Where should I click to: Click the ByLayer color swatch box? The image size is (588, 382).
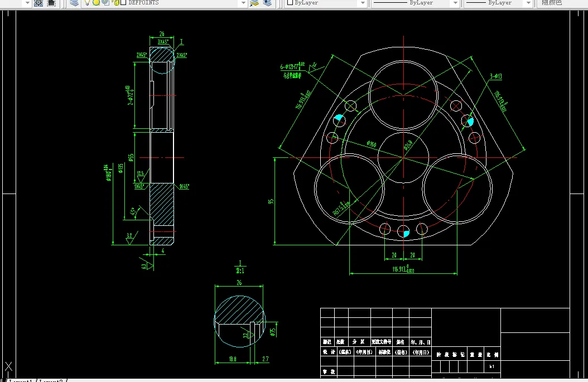pos(290,3)
